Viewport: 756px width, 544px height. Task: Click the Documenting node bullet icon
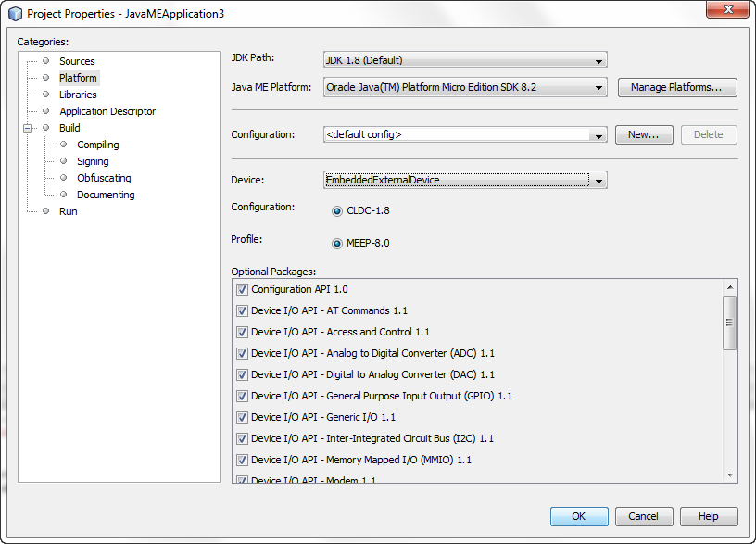point(64,195)
